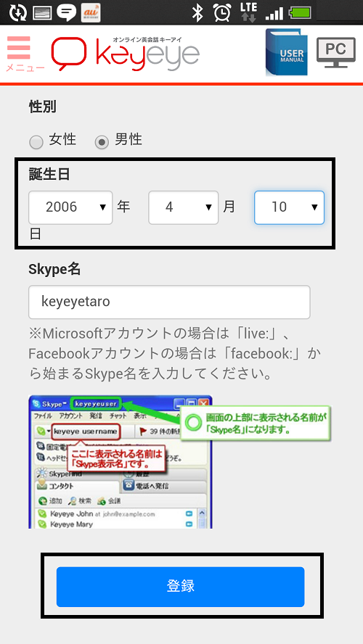
Task: Tap the alarm clock status icon
Action: click(x=222, y=13)
